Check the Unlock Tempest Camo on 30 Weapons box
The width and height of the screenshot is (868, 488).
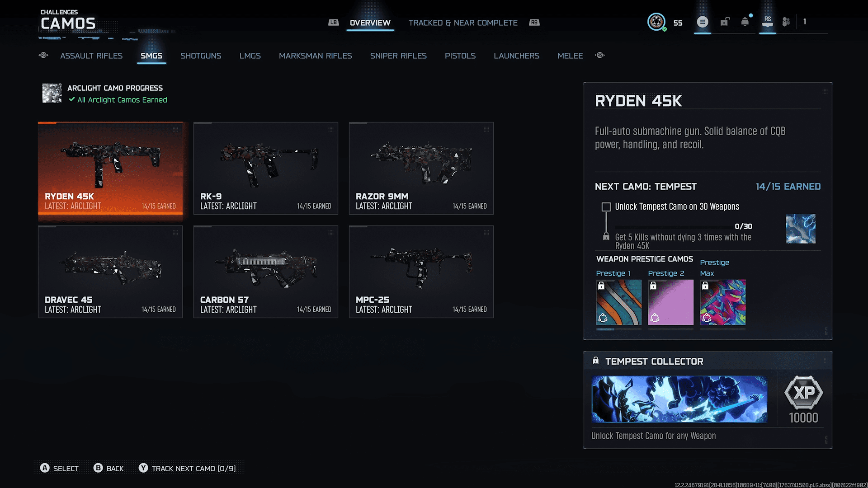(606, 207)
